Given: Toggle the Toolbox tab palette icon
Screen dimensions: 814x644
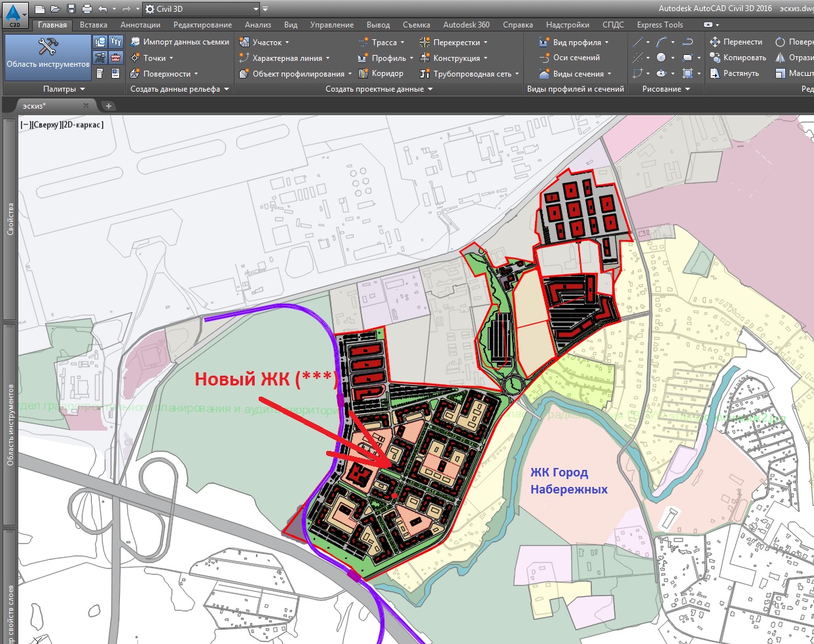Looking at the screenshot, I should pyautogui.click(x=116, y=58).
